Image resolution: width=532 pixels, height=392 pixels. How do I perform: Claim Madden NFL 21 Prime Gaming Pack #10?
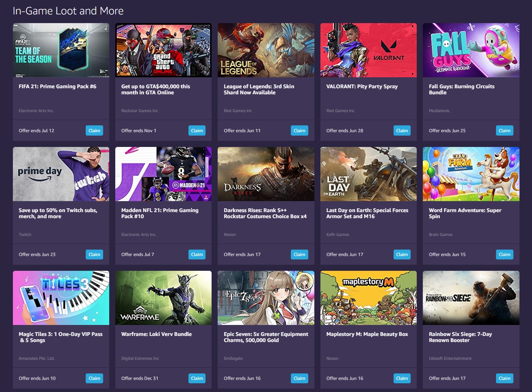[197, 255]
